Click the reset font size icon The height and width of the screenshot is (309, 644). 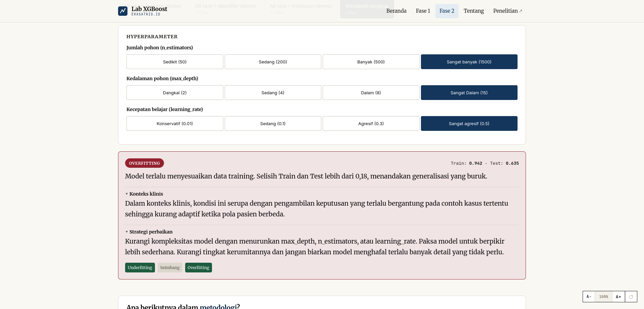[x=631, y=297]
